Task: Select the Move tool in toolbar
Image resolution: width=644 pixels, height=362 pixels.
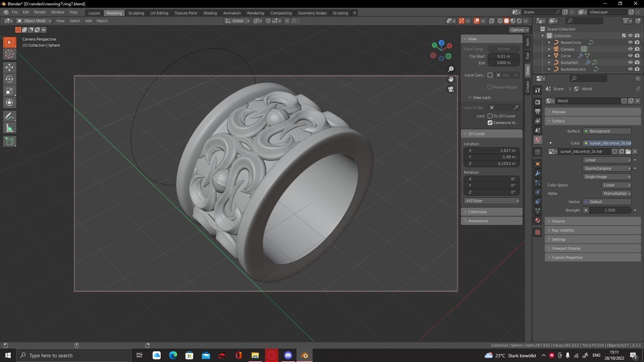Action: (9, 67)
